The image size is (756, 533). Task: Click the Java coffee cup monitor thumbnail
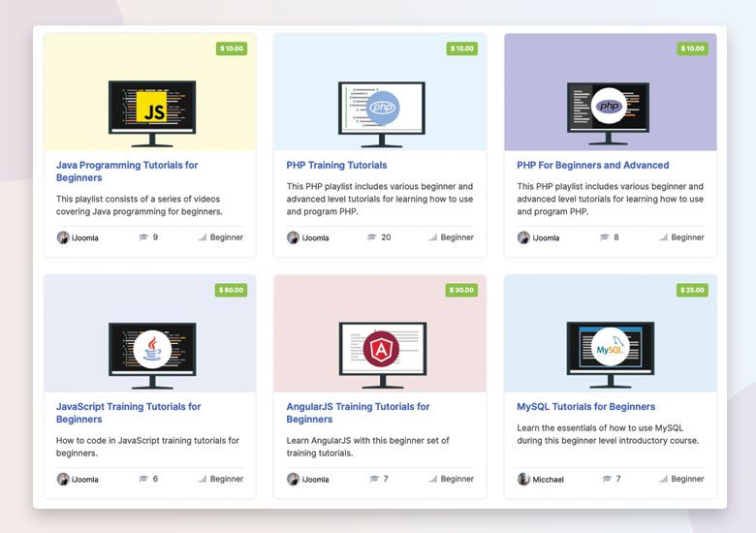tap(152, 356)
